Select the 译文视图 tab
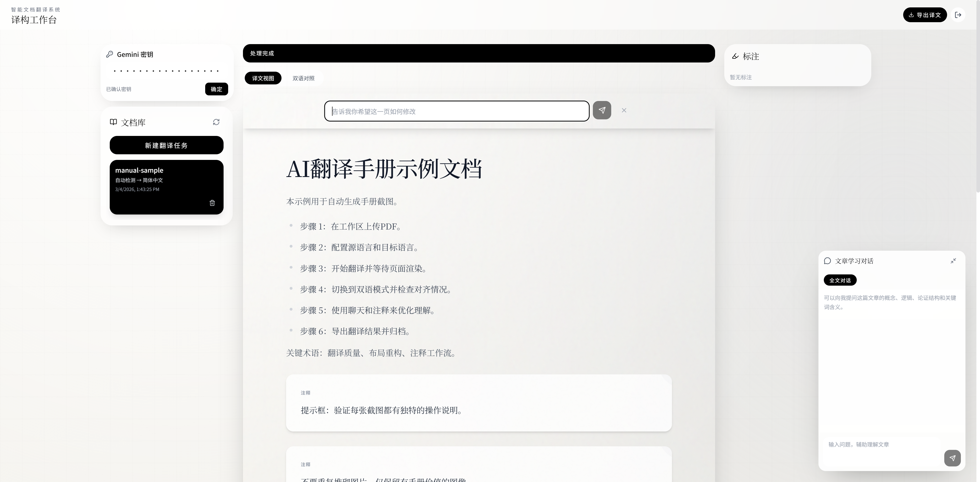The height and width of the screenshot is (482, 980). tap(263, 78)
